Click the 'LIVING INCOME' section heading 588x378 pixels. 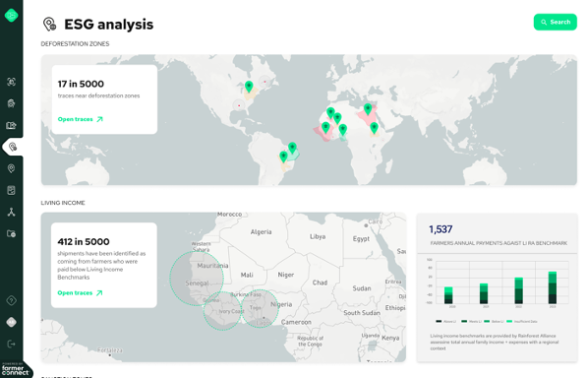(x=63, y=203)
